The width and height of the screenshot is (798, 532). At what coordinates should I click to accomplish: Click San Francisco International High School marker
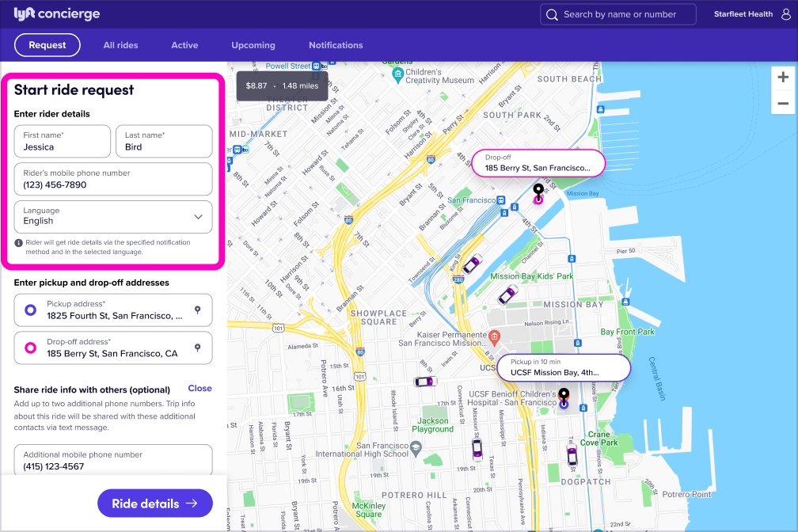(x=416, y=448)
